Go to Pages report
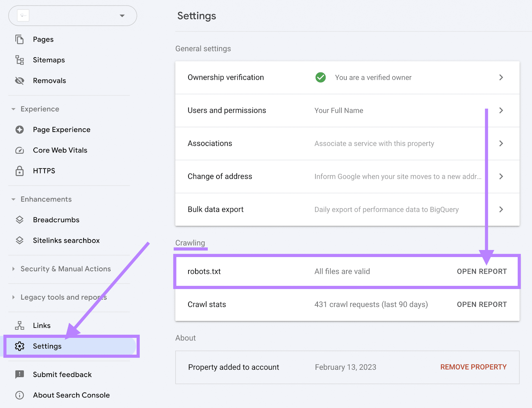The width and height of the screenshot is (532, 408). pos(43,39)
